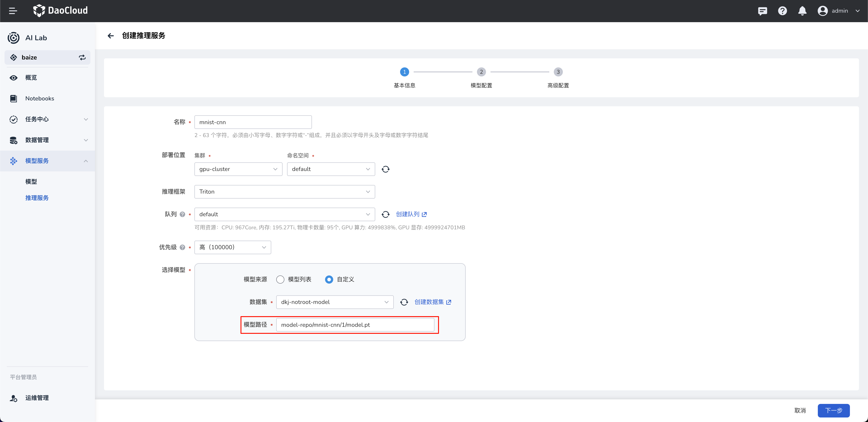Refresh the queue list icon
This screenshot has width=868, height=422.
385,214
